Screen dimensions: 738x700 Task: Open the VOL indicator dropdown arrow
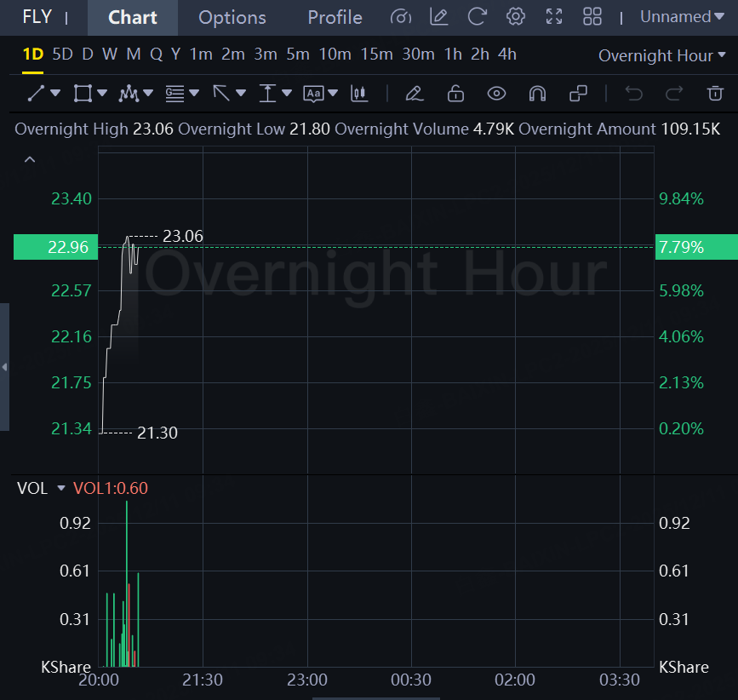click(x=61, y=489)
